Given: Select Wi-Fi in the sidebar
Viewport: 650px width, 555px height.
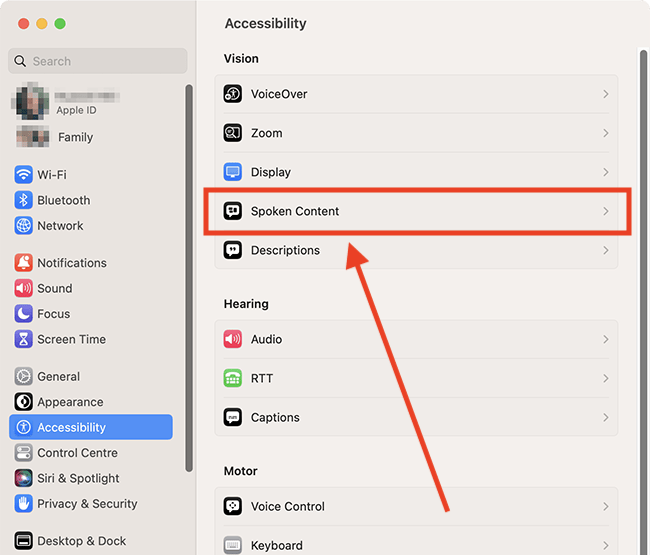Looking at the screenshot, I should tap(91, 174).
